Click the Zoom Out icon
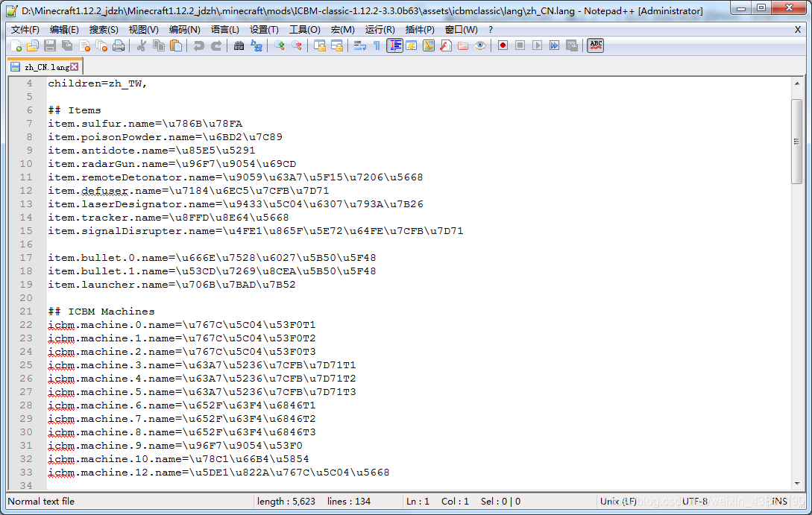Screen dimensions: 812x515 click(x=297, y=46)
